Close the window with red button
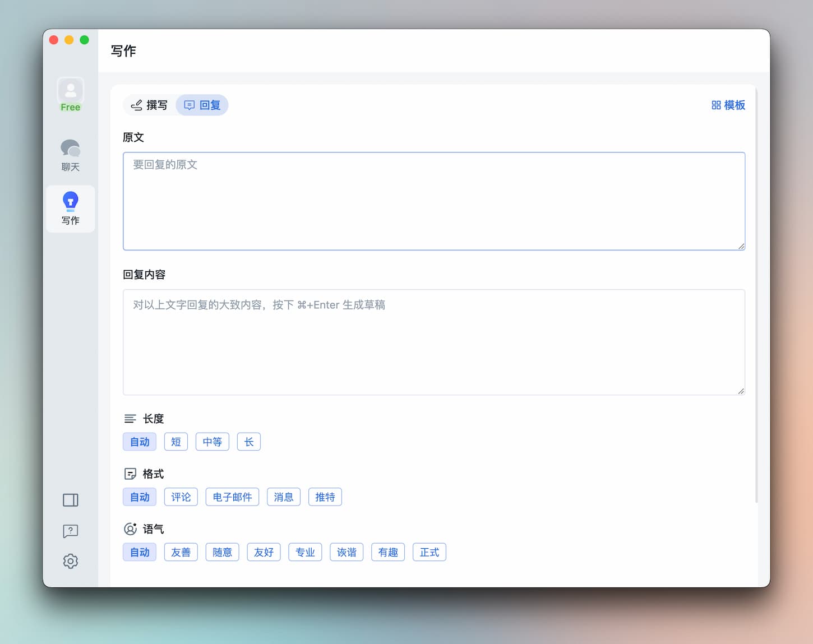 point(54,40)
